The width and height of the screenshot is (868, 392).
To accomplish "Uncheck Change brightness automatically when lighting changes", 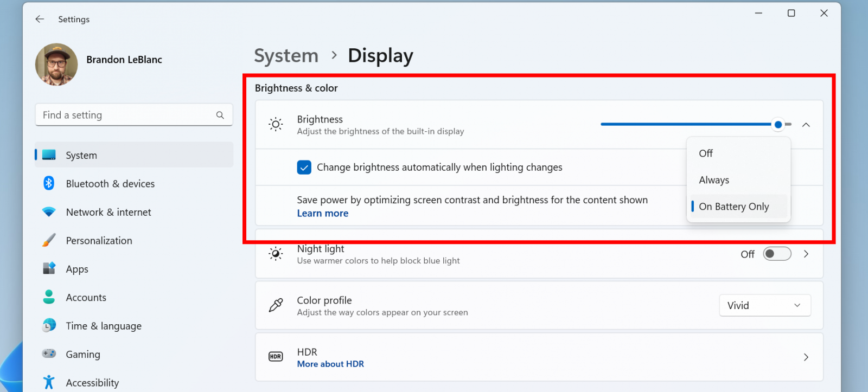I will click(x=304, y=167).
